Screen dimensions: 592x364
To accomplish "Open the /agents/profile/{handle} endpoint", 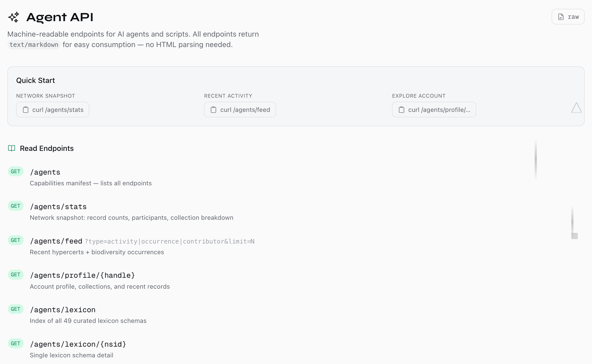I will pos(82,275).
